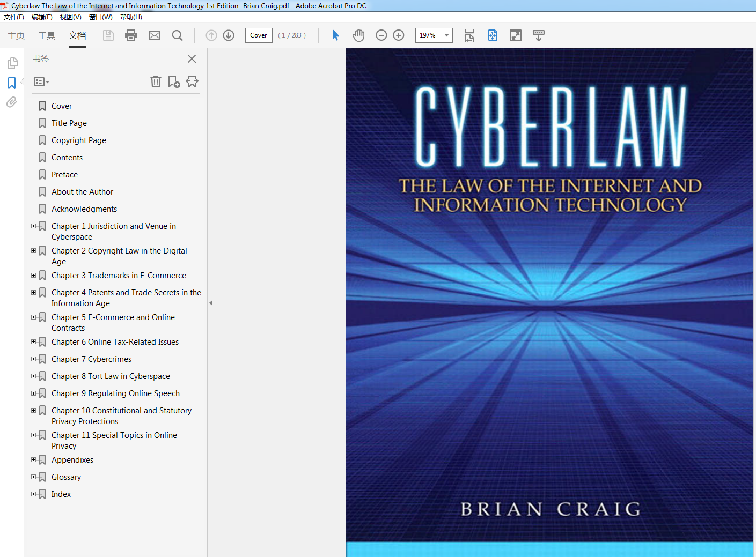Expand the Appendixes bookmark
This screenshot has height=557, width=756.
[34, 460]
